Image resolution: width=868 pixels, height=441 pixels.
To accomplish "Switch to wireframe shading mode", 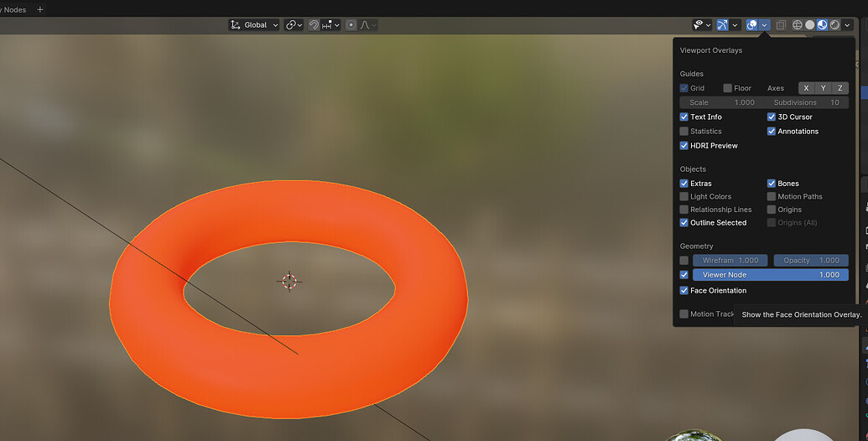I will click(798, 25).
